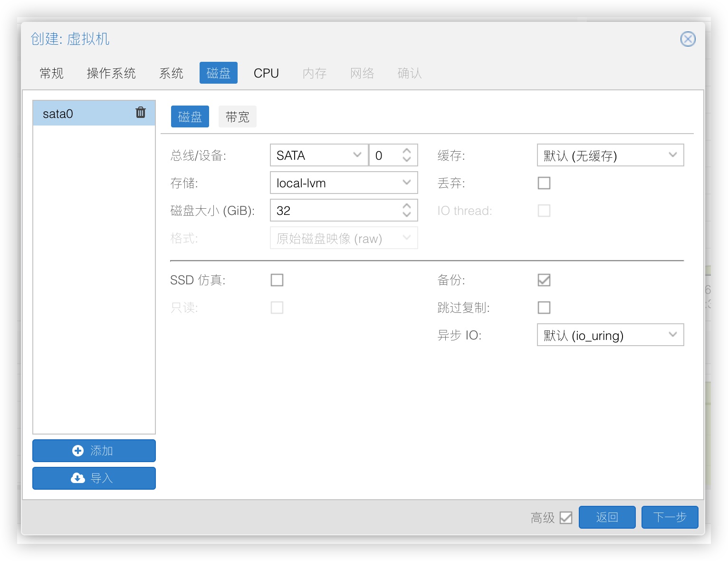Close the Create VM dialog
The width and height of the screenshot is (728, 561).
(688, 39)
